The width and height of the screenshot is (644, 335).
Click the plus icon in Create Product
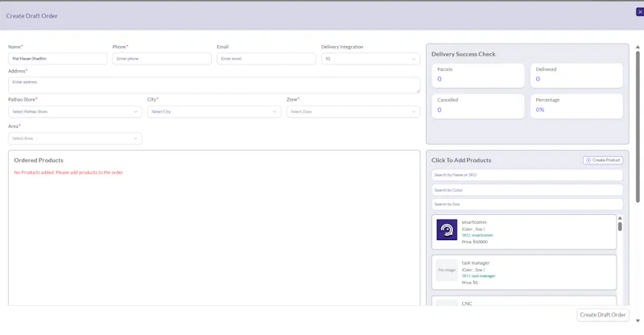588,160
